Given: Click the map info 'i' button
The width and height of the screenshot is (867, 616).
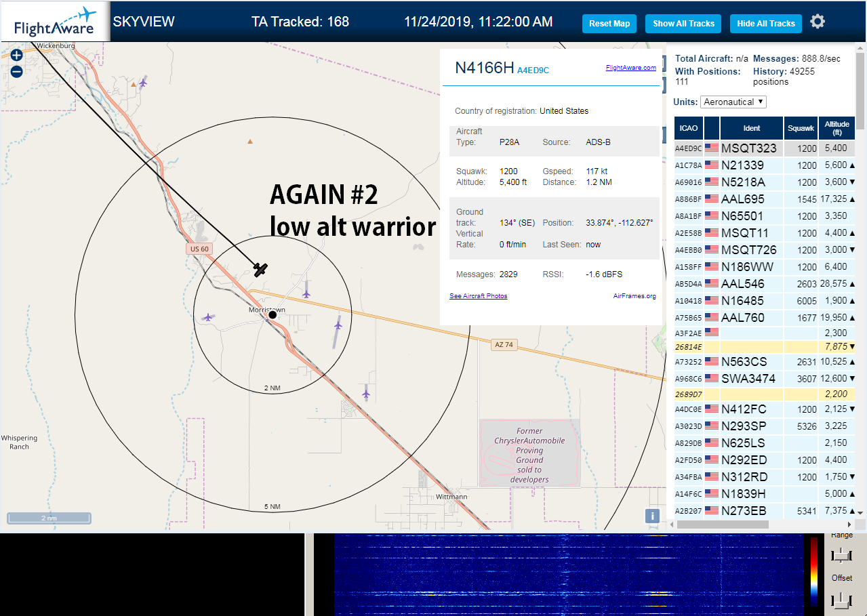Looking at the screenshot, I should [652, 516].
